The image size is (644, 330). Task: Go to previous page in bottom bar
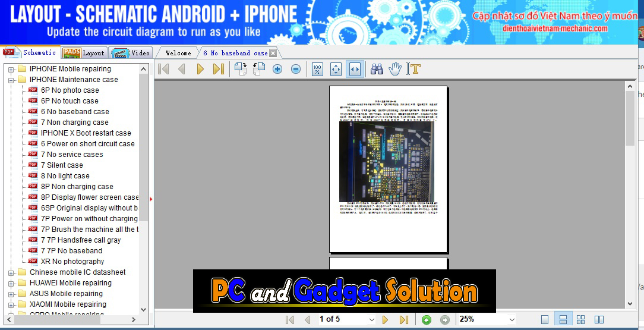[x=307, y=320]
